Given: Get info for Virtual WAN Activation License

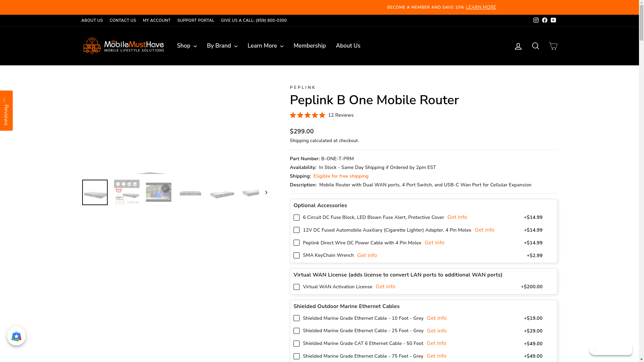Looking at the screenshot, I should coord(385,287).
